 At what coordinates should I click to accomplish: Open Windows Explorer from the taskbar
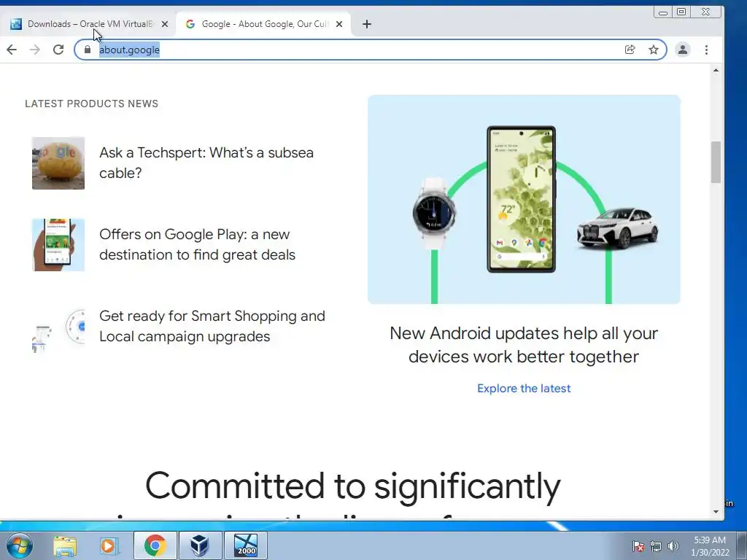point(65,545)
